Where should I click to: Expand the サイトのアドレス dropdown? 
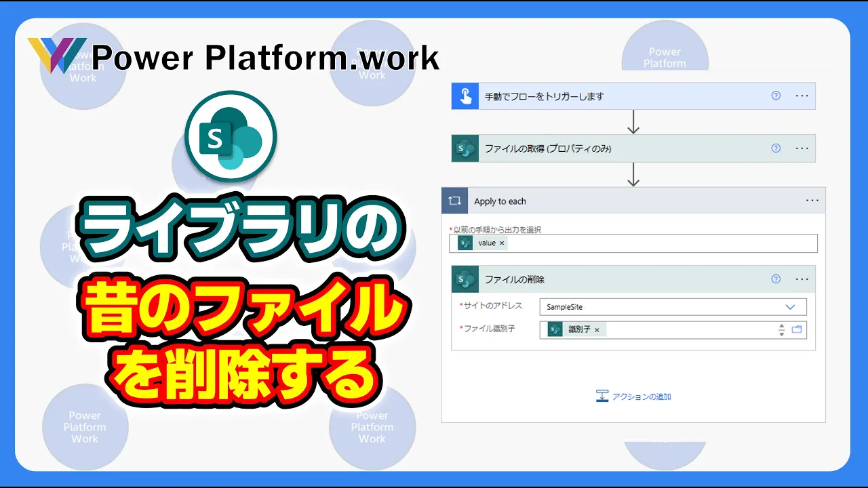tap(790, 307)
